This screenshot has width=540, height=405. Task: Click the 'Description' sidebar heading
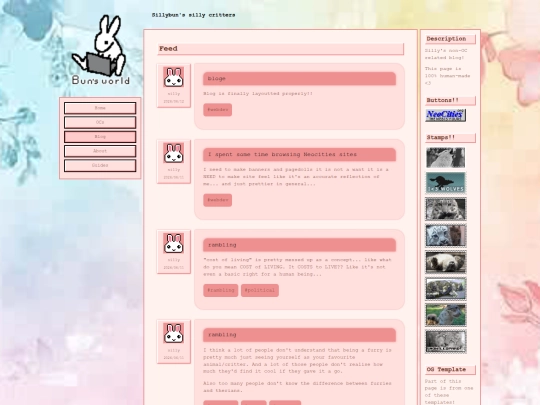click(450, 39)
